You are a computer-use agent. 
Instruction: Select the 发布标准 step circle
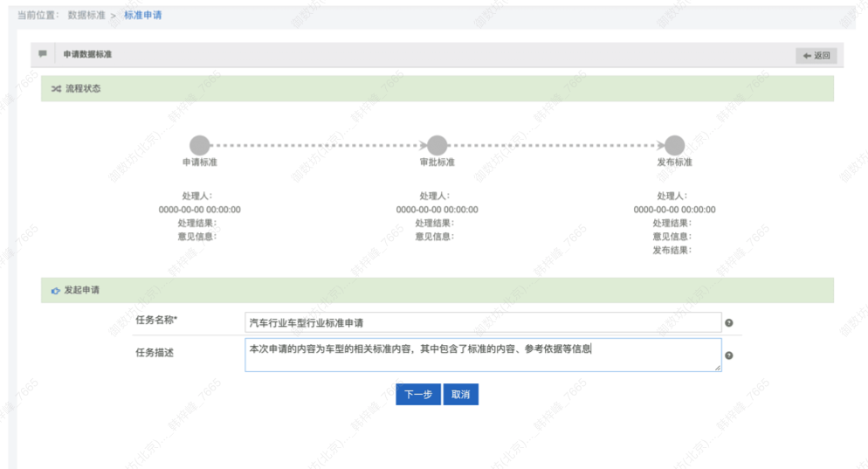coord(674,145)
